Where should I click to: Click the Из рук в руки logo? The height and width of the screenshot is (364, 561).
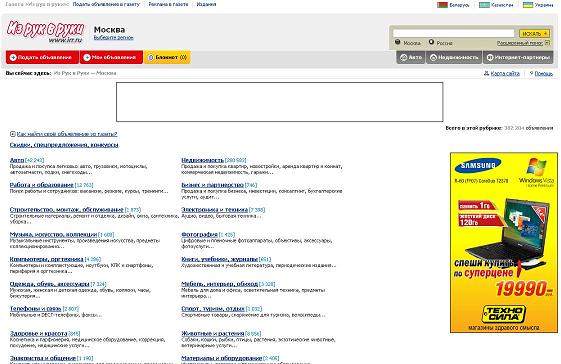(x=45, y=32)
